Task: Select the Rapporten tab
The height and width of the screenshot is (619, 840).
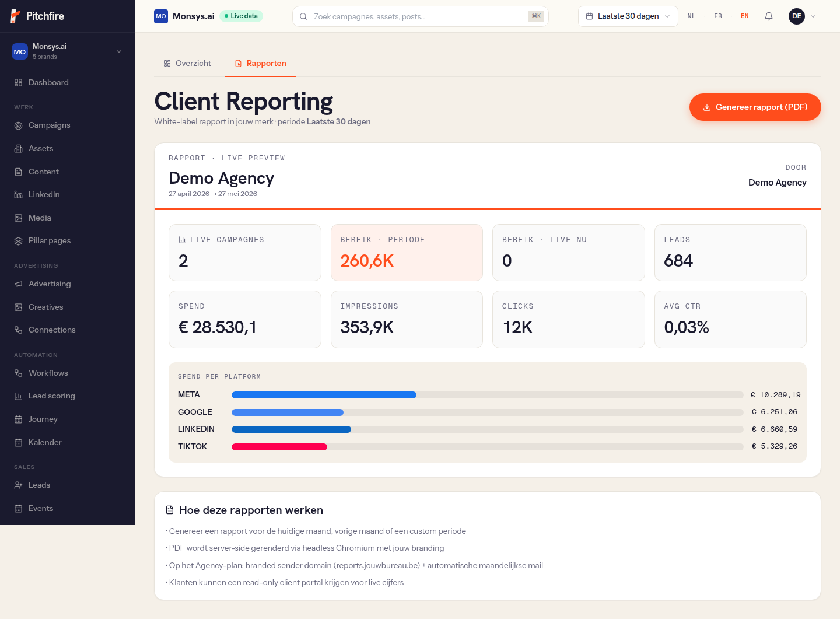Action: 260,63
